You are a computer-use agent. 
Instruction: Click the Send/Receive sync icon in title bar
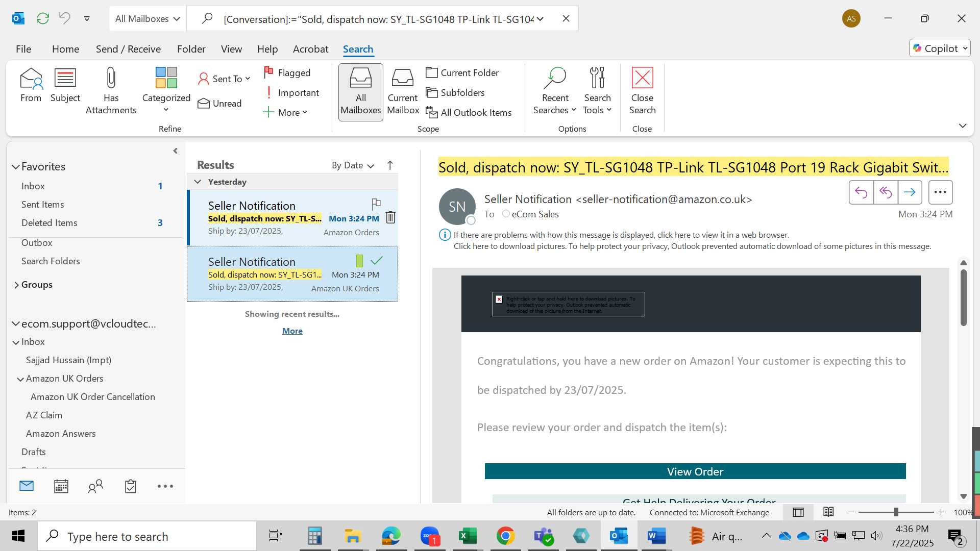point(43,19)
